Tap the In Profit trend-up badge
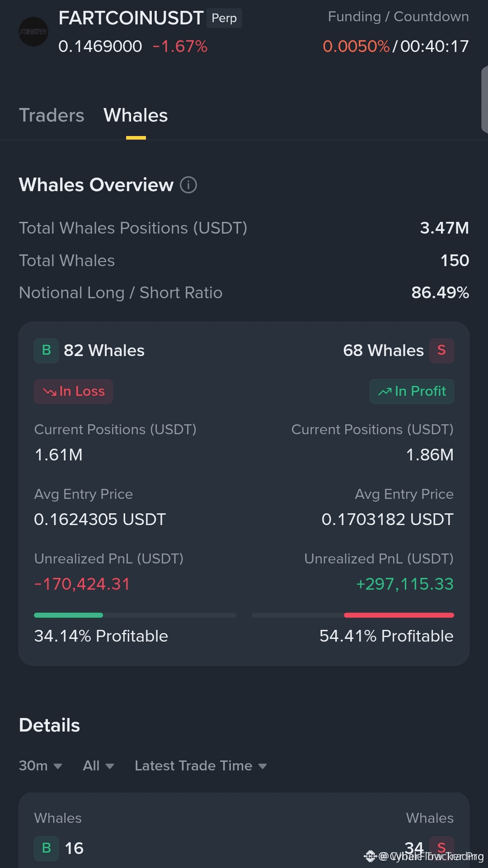 pos(412,391)
